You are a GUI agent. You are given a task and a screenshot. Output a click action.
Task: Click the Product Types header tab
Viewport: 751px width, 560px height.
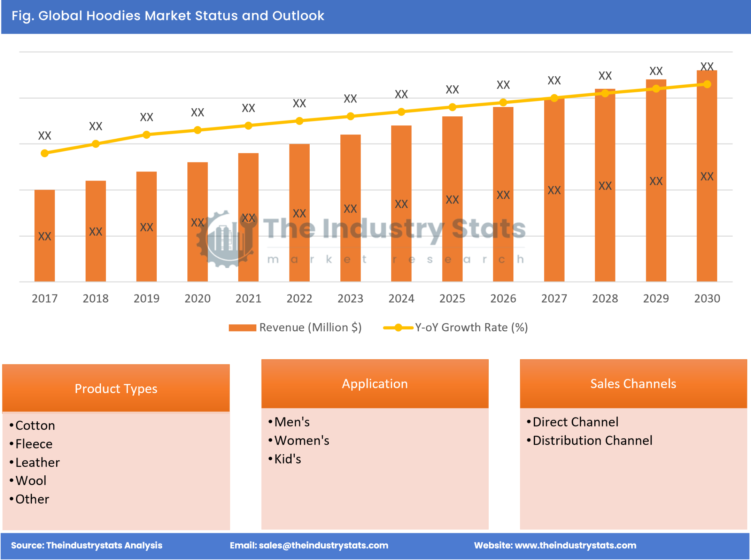[116, 389]
